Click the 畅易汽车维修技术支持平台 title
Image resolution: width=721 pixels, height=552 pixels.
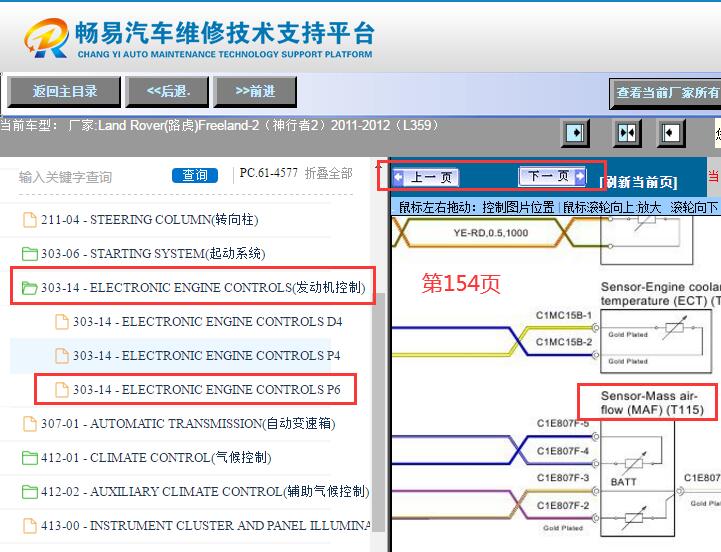[225, 33]
